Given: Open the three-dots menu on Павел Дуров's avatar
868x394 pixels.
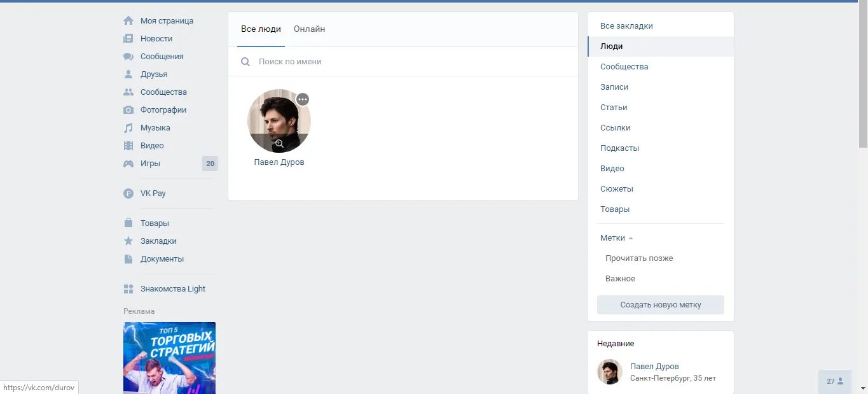Looking at the screenshot, I should [x=303, y=99].
